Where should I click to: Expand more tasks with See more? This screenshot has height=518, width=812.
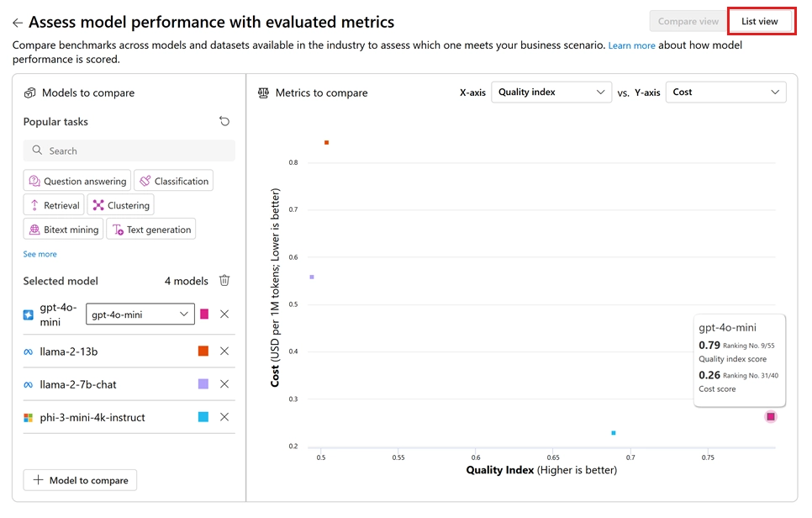(40, 254)
